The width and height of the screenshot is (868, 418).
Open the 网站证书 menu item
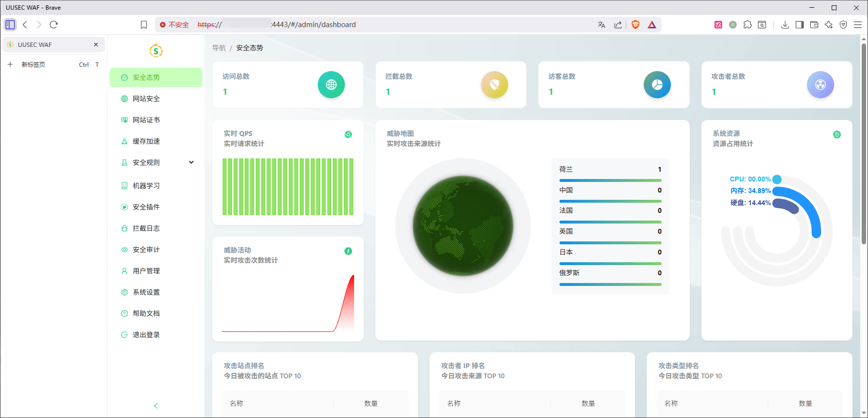click(x=155, y=120)
